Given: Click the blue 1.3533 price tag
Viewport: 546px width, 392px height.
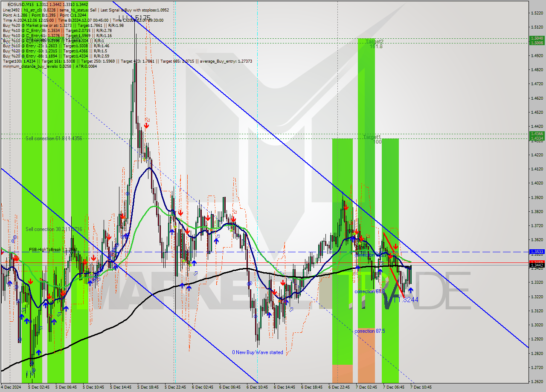Looking at the screenshot, I should click(536, 252).
